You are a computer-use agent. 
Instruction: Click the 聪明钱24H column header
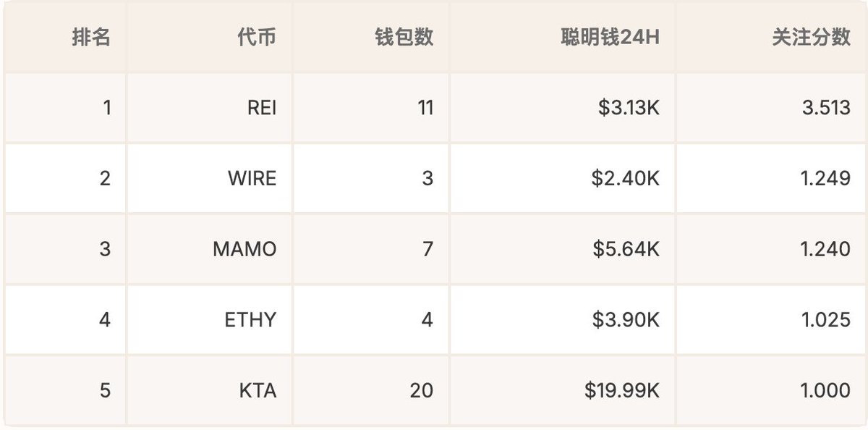(x=610, y=38)
